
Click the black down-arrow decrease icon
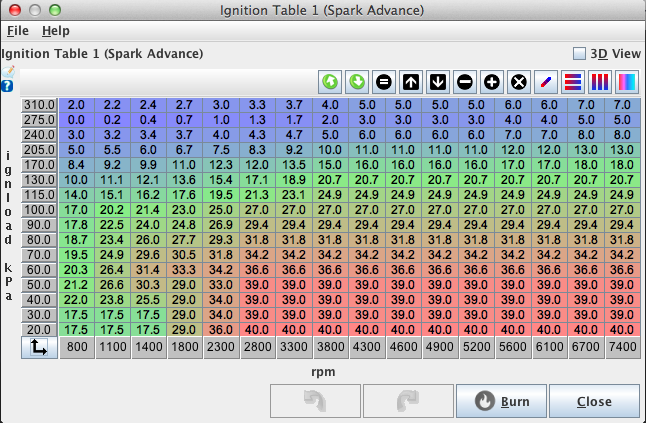(438, 81)
